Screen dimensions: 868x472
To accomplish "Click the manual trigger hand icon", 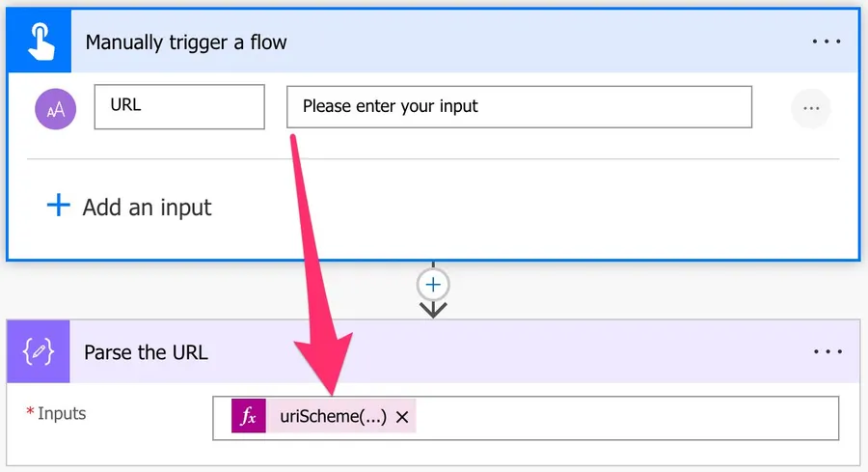I will 39,42.
